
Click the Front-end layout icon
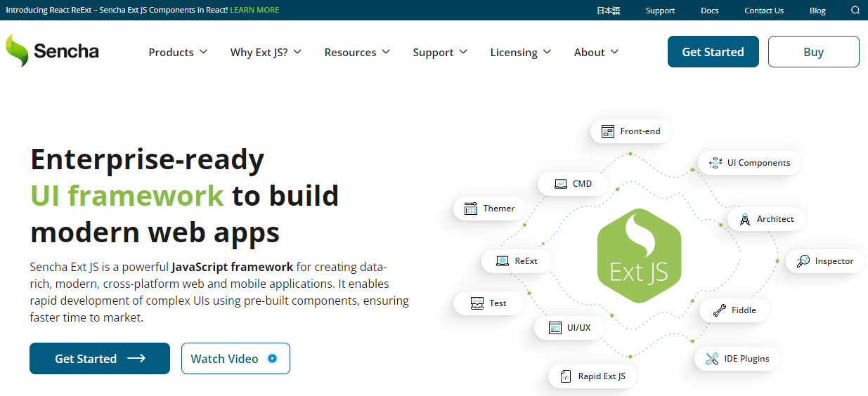tap(608, 131)
